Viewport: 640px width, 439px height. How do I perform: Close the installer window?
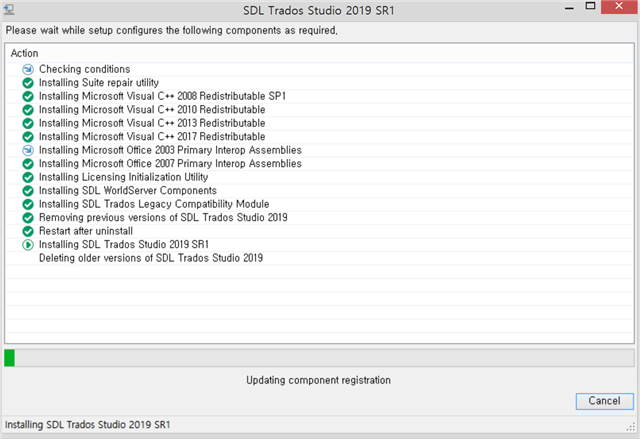click(x=619, y=7)
